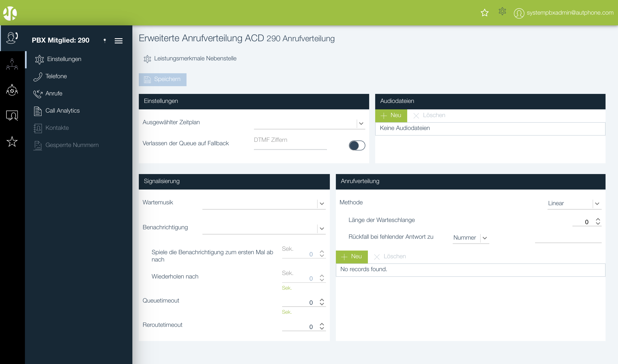Screen dimensions: 618x364
Task: Go to Telefone menu item
Action: tap(56, 76)
